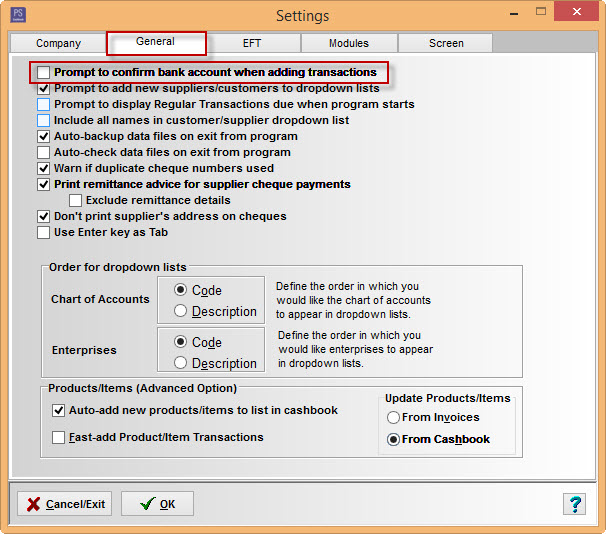Uncheck prompt to add new suppliers/customers

(43, 88)
